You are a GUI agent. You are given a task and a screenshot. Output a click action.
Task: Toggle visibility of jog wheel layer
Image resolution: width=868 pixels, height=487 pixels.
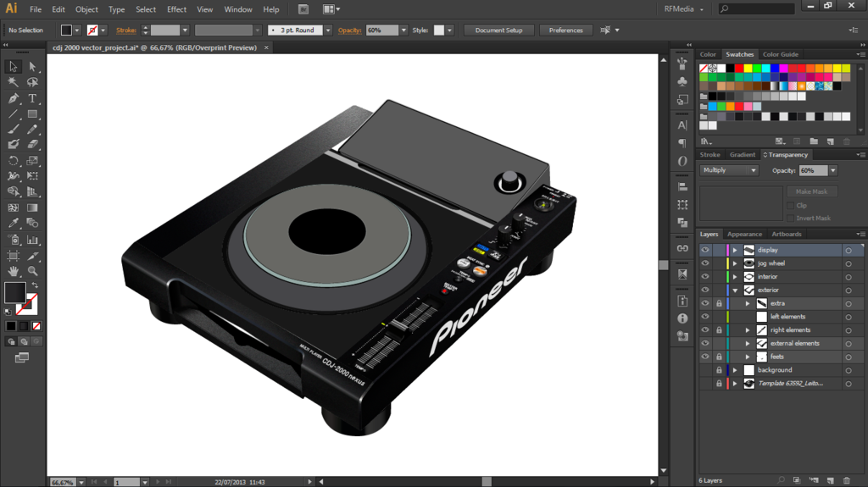pyautogui.click(x=704, y=263)
